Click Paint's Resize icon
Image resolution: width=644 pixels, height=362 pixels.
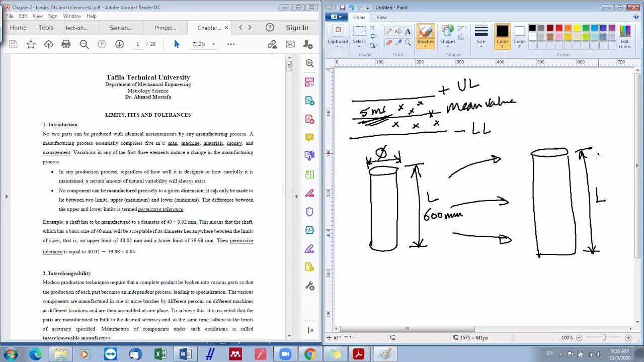372,37
